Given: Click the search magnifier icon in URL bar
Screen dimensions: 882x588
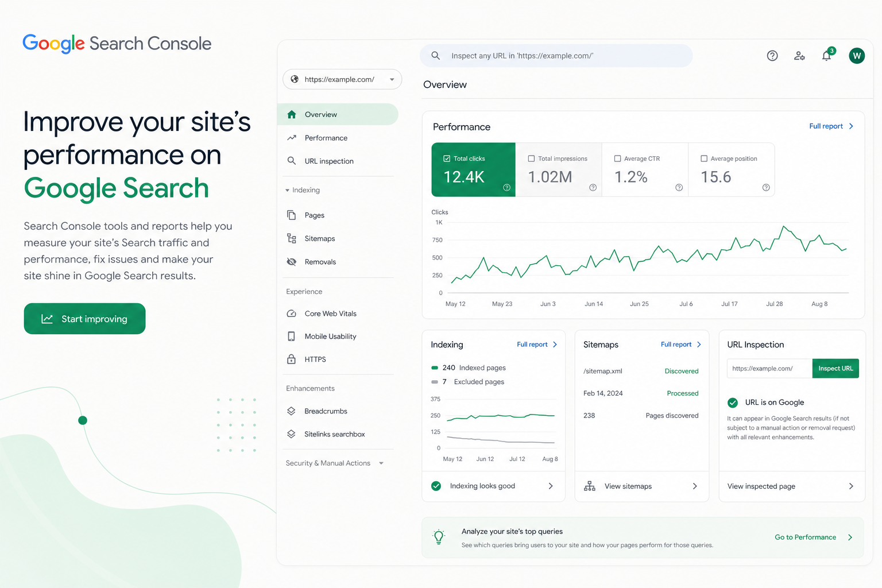Looking at the screenshot, I should (x=435, y=56).
